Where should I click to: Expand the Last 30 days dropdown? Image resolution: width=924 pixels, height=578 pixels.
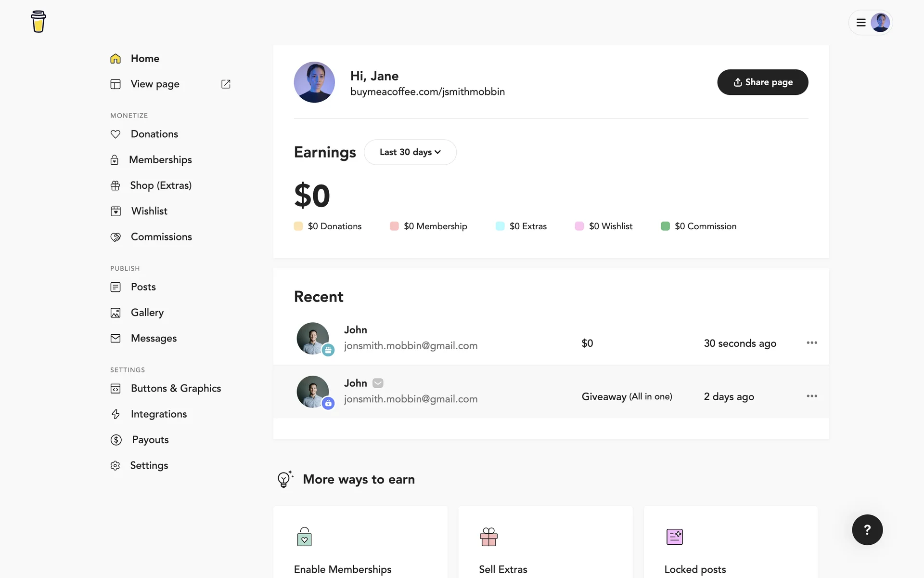tap(410, 152)
